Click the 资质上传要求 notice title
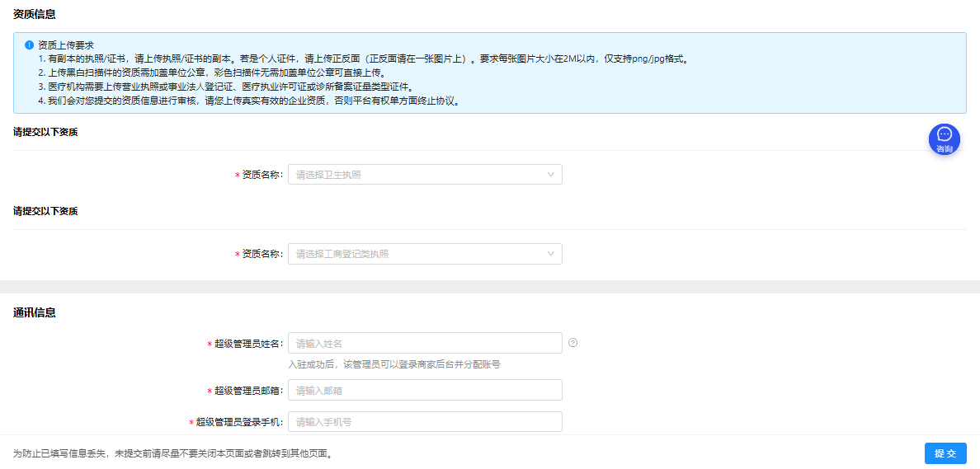Image resolution: width=980 pixels, height=469 pixels. point(66,45)
